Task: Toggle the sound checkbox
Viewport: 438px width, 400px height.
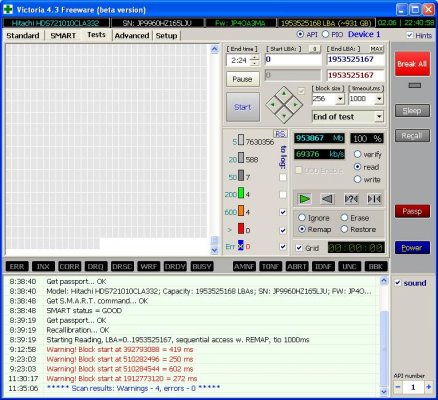Action: coord(397,283)
